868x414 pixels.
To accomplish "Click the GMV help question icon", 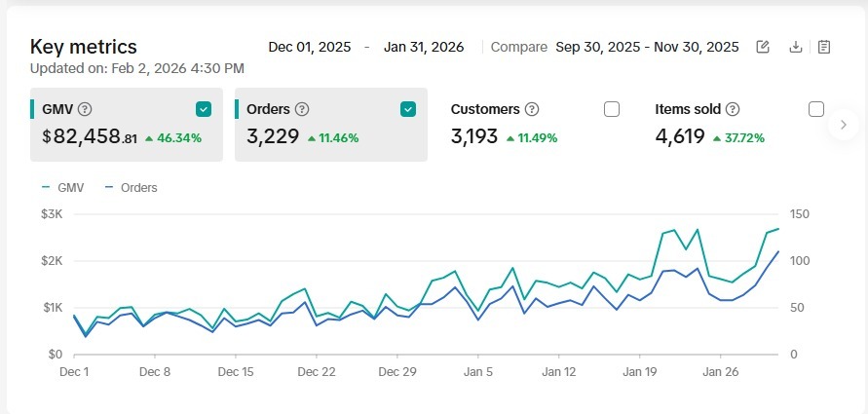I will 85,109.
